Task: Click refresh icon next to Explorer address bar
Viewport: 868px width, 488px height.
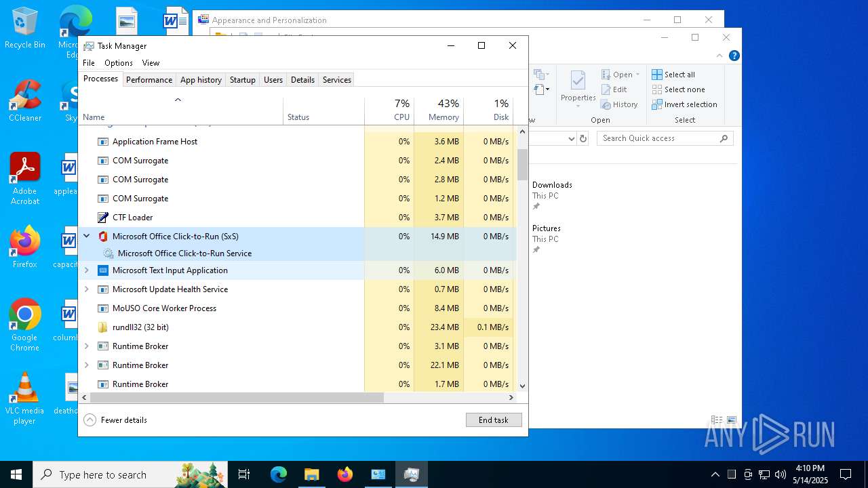Action: tap(583, 138)
